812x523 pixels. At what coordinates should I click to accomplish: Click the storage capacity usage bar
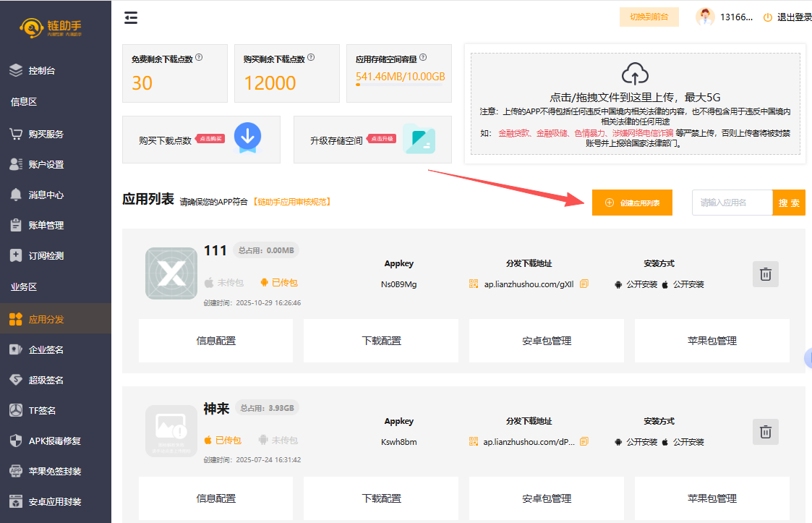pos(400,85)
